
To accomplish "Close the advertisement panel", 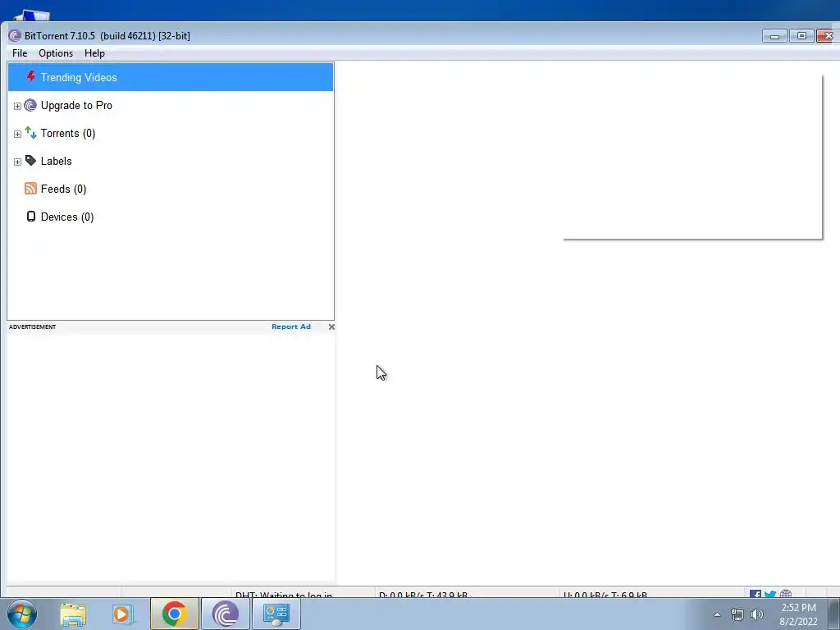I will [331, 326].
